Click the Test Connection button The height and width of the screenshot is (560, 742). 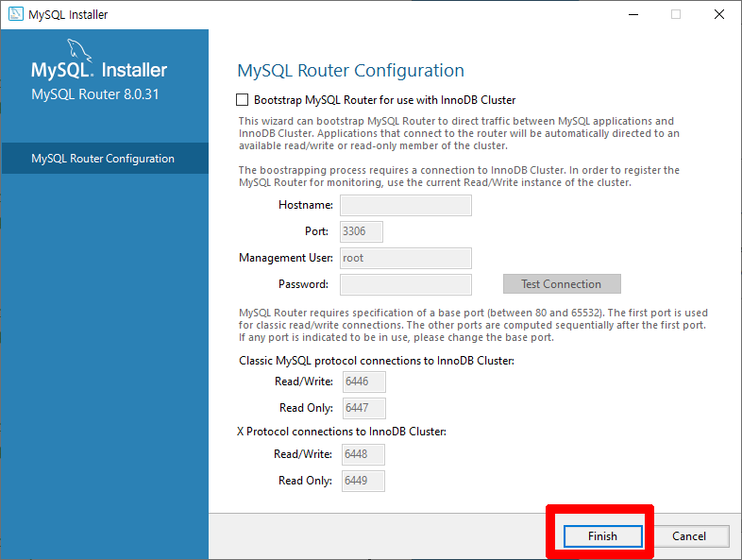562,284
